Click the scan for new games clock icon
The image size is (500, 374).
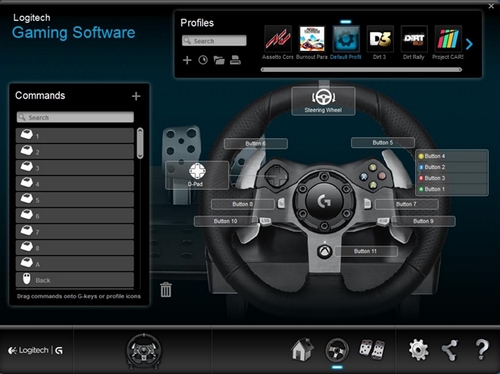coord(203,60)
